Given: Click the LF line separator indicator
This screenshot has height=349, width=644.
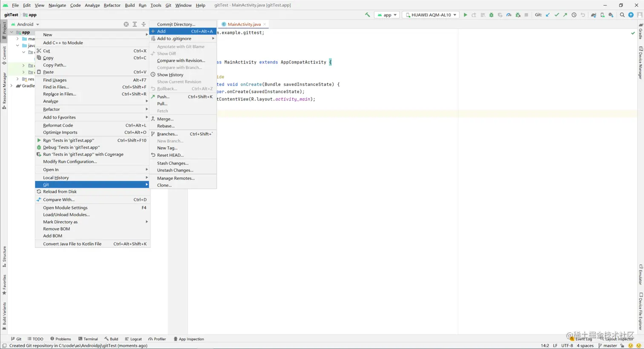Looking at the screenshot, I should point(555,346).
